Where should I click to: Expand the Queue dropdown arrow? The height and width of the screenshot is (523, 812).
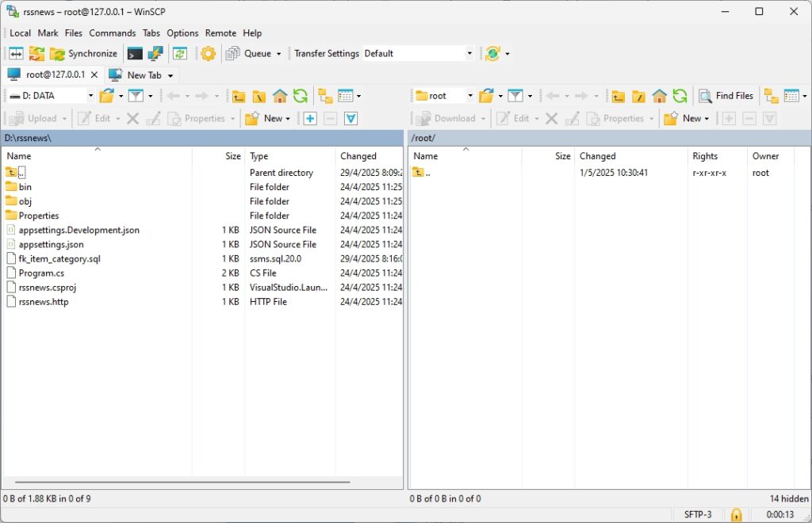(278, 53)
